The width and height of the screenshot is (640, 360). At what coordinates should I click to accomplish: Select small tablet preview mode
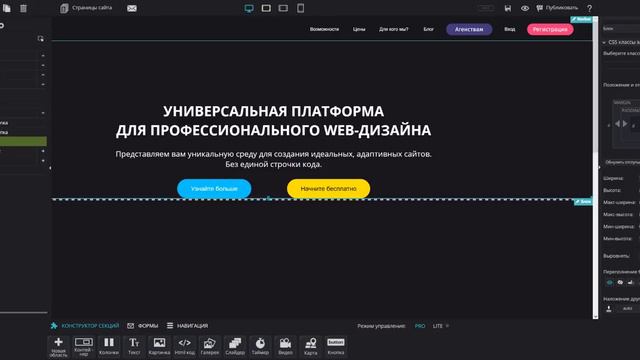pyautogui.click(x=283, y=8)
